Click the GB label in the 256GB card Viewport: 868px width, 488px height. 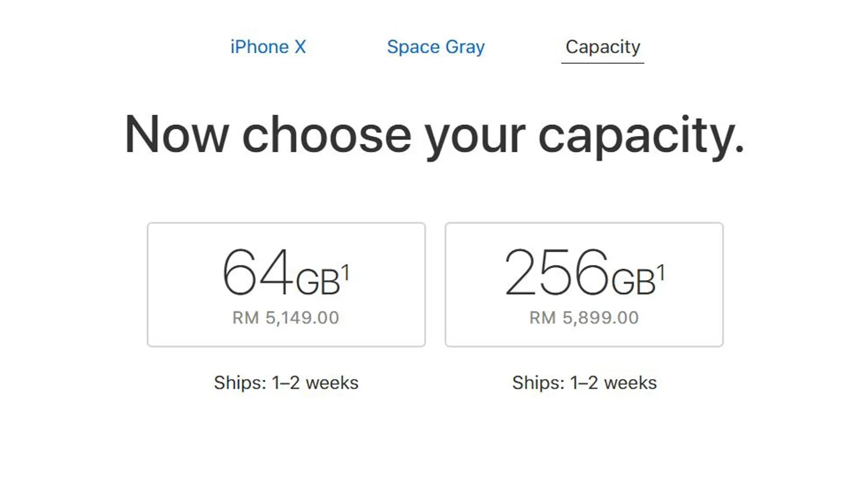click(633, 282)
